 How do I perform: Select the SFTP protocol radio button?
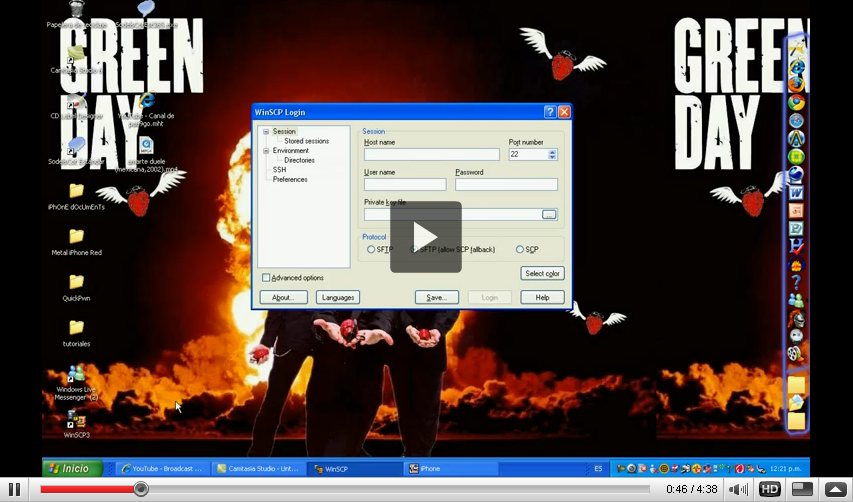(x=371, y=249)
